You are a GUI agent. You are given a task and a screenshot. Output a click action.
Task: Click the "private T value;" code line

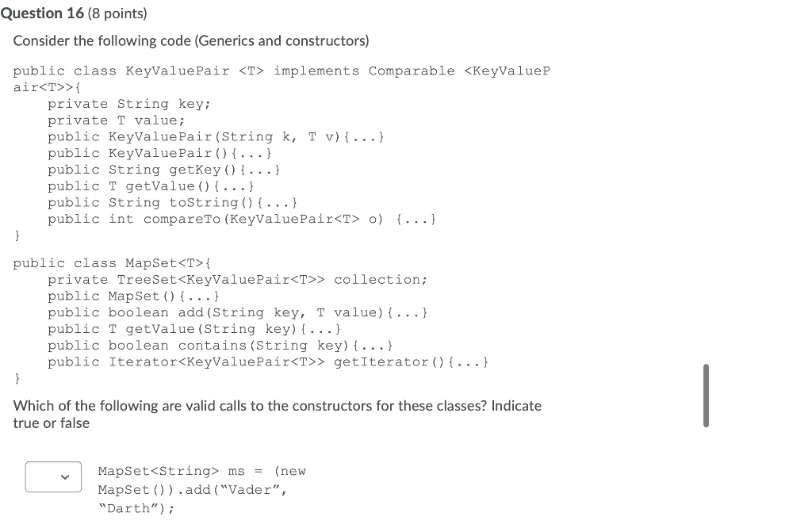point(116,120)
